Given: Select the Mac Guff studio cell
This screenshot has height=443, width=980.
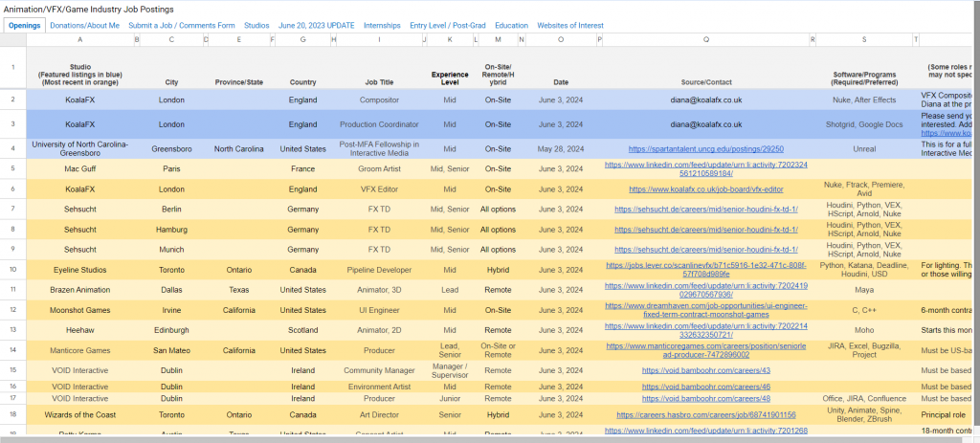Looking at the screenshot, I should click(80, 169).
